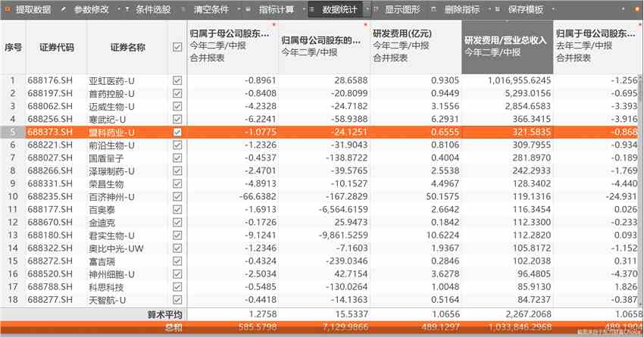Click the 保存模板 (save template) icon
The height and width of the screenshot is (337, 644).
[497, 9]
